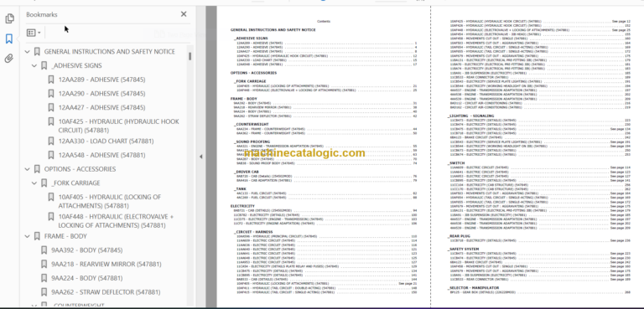Viewport: 644px width, 309px height.
Task: Collapse the FRAME - BODY bookmark group
Action: (x=28, y=236)
